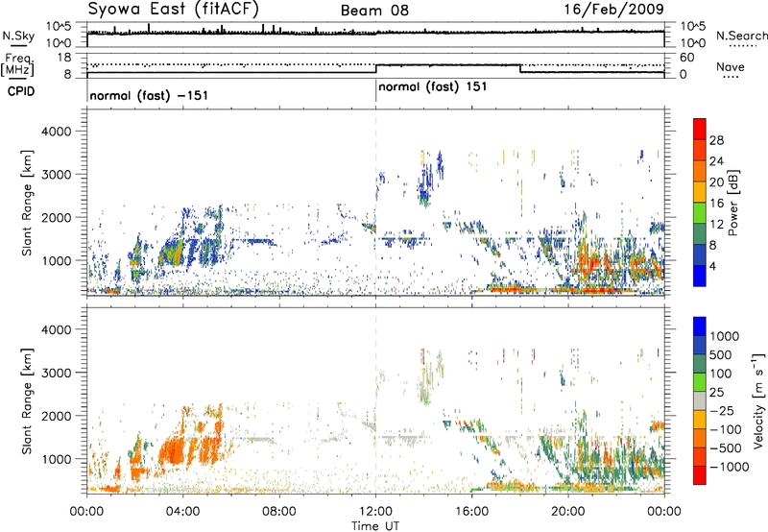Click the date '16/Feb/2009'

[613, 9]
